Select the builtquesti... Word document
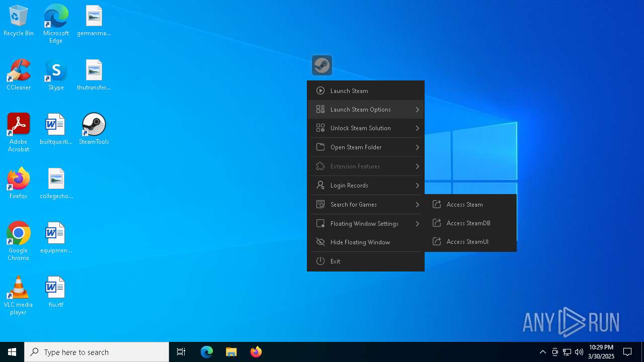The image size is (644, 362). tap(56, 129)
